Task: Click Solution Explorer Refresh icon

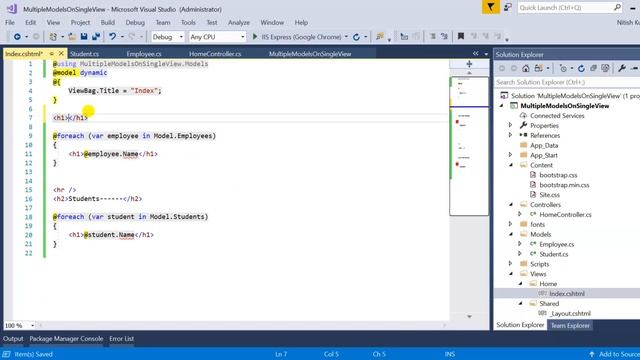Action: coord(581,68)
